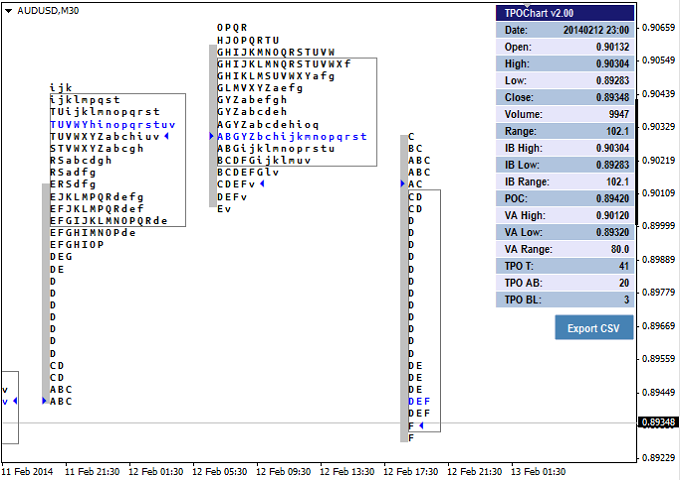
Task: Click blue right arrow before bottom ABC row
Action: [44, 401]
